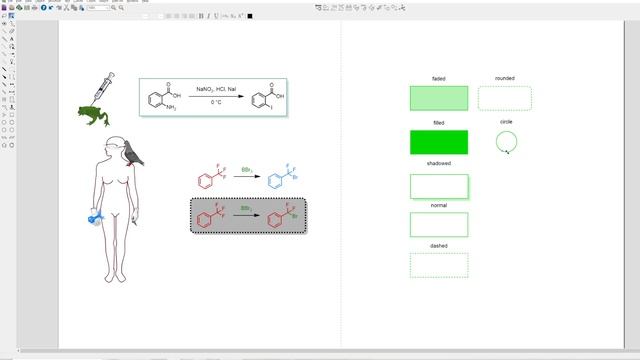Select the rounded dashed rectangle
The height and width of the screenshot is (360, 640).
505,98
